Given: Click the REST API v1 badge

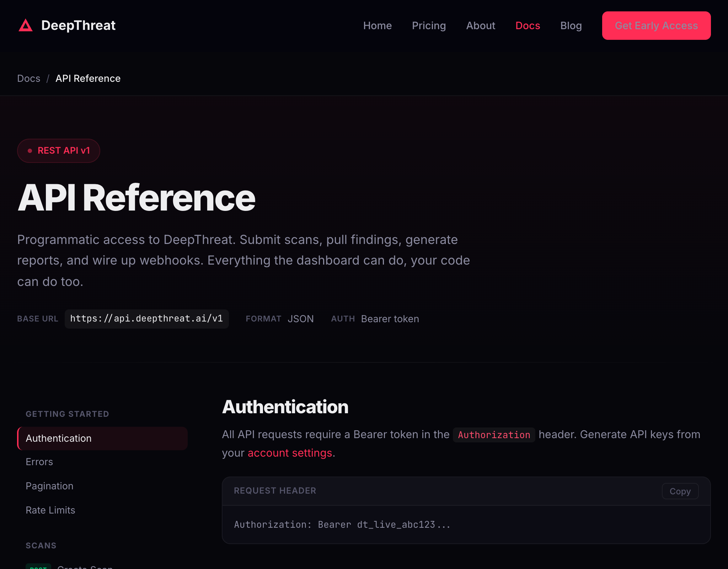Looking at the screenshot, I should (x=59, y=151).
